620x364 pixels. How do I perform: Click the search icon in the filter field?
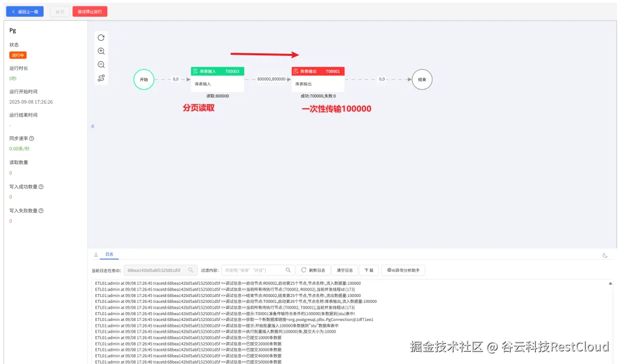click(288, 270)
